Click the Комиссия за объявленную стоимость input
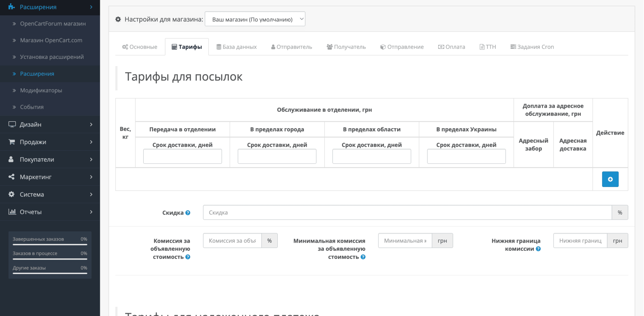644x316 pixels. pos(232,241)
